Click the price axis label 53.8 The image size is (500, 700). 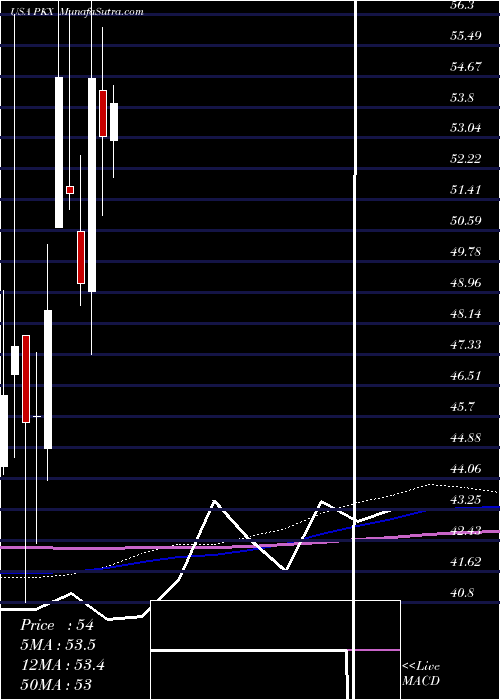tap(462, 97)
